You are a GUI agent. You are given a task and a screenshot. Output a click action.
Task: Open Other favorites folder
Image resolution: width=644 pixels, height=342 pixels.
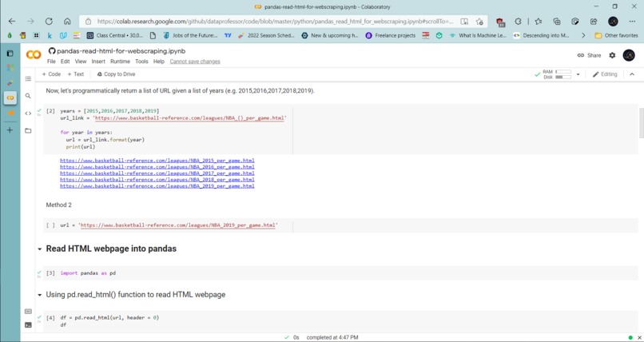[x=616, y=36]
